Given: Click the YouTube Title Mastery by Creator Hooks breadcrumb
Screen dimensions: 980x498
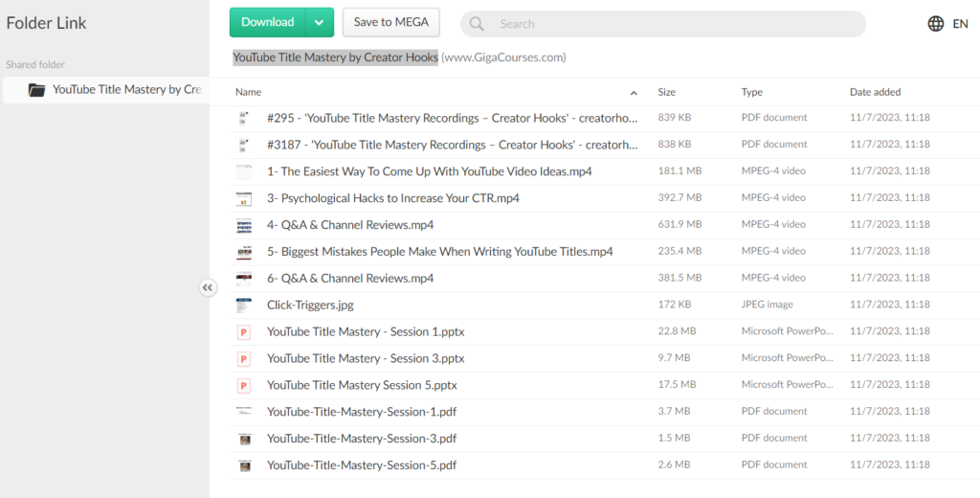Looking at the screenshot, I should pyautogui.click(x=336, y=57).
